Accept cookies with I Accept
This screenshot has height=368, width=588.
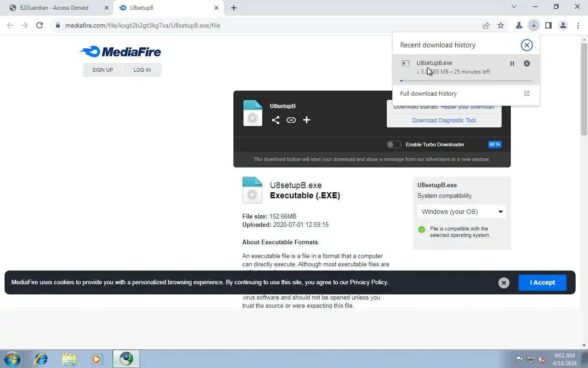543,282
